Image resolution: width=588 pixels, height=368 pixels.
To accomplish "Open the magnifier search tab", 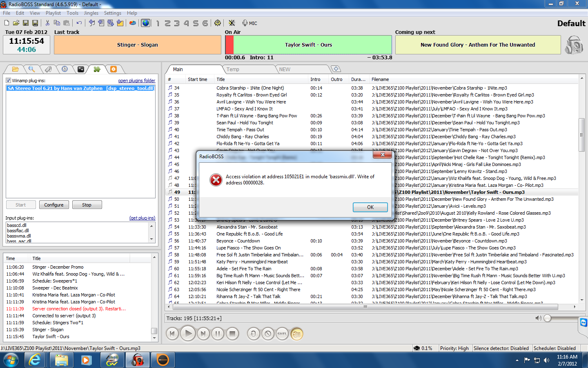I will (31, 69).
